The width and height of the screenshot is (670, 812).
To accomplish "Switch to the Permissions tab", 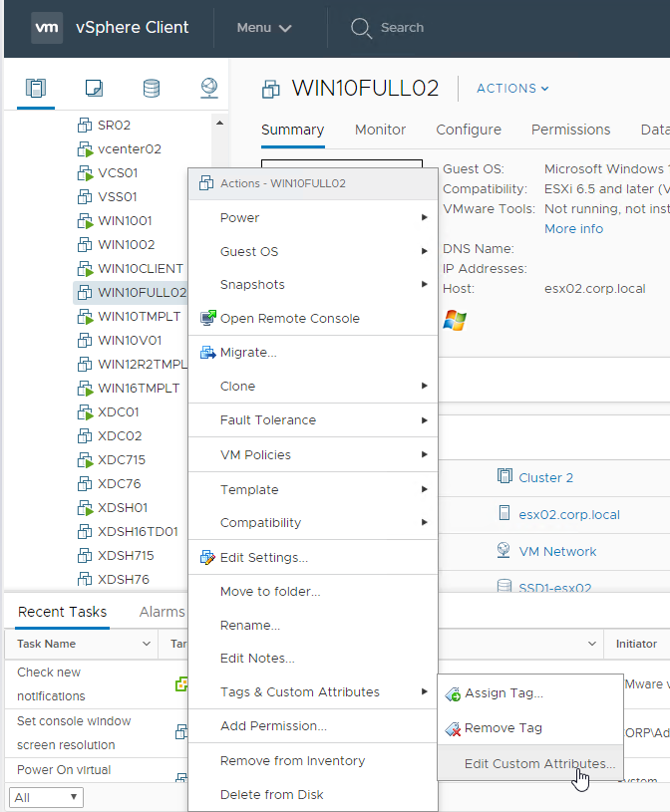I will pyautogui.click(x=570, y=130).
